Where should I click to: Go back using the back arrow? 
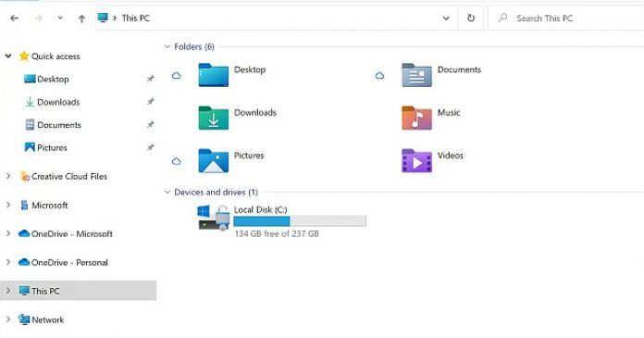15,19
